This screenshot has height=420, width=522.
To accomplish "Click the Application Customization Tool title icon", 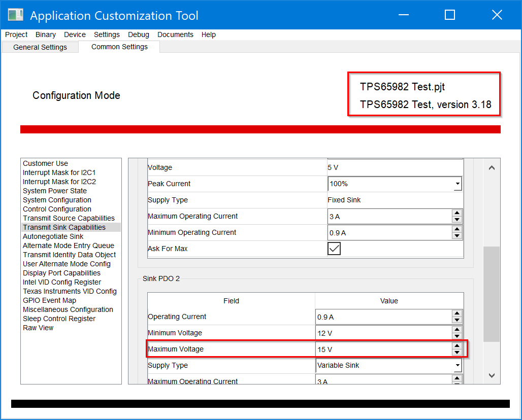I will click(16, 15).
